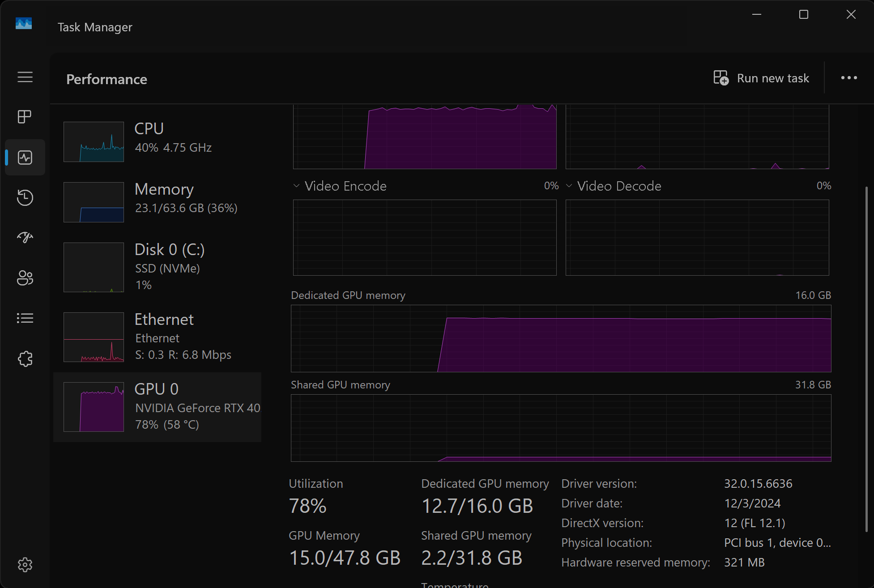The width and height of the screenshot is (874, 588).
Task: Go to the Users page icon
Action: tap(25, 278)
